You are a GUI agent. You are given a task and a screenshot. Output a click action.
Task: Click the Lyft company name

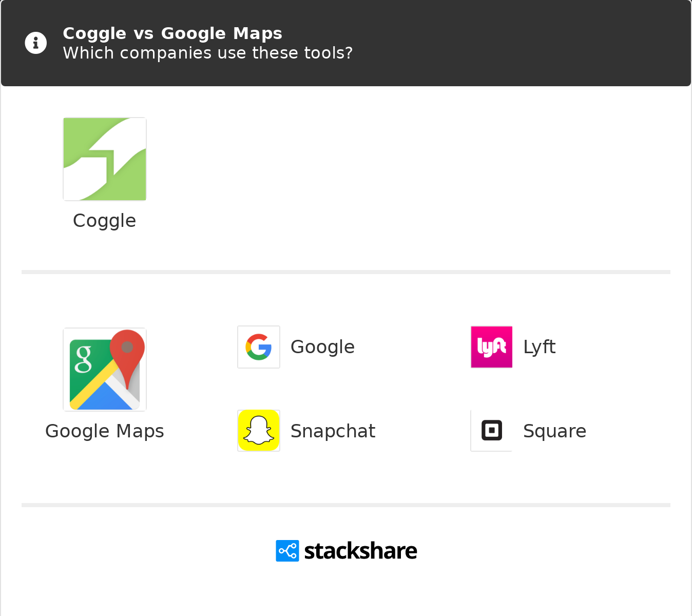540,347
